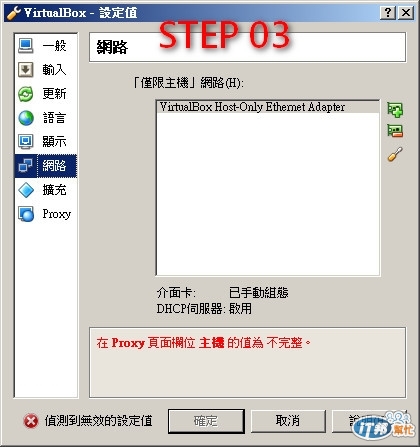
Task: Click the add host-only network icon
Action: click(395, 110)
